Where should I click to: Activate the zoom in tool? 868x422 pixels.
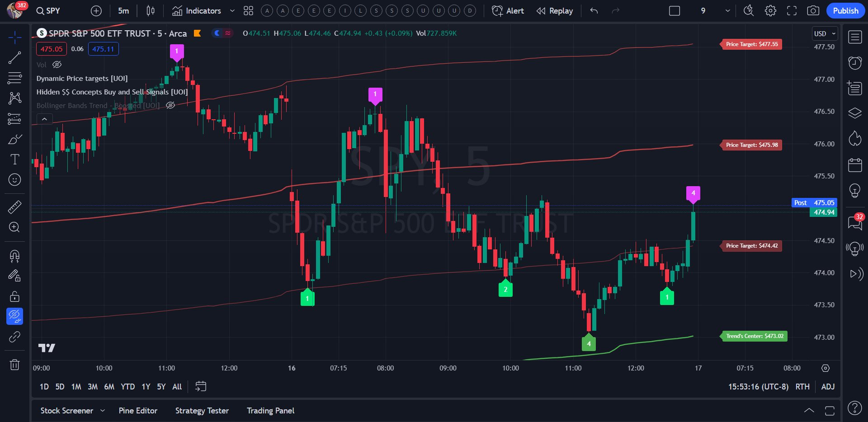[x=14, y=227]
